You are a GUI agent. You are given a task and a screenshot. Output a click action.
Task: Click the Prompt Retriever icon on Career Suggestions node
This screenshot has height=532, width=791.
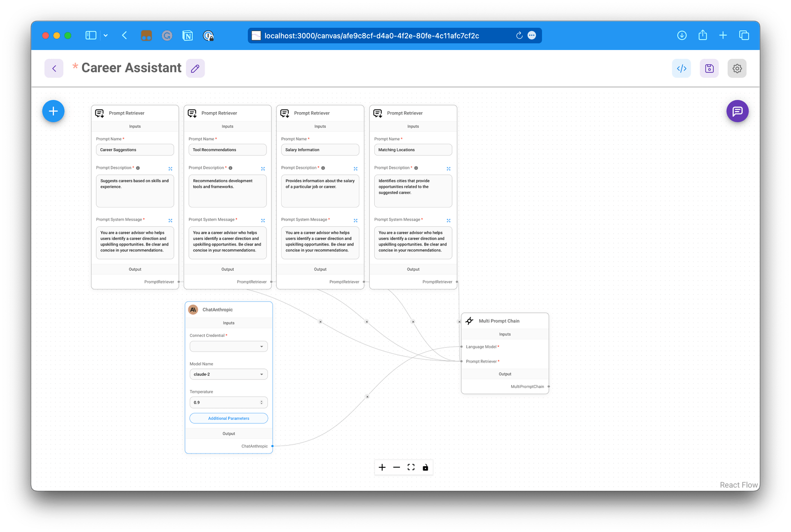pos(99,113)
